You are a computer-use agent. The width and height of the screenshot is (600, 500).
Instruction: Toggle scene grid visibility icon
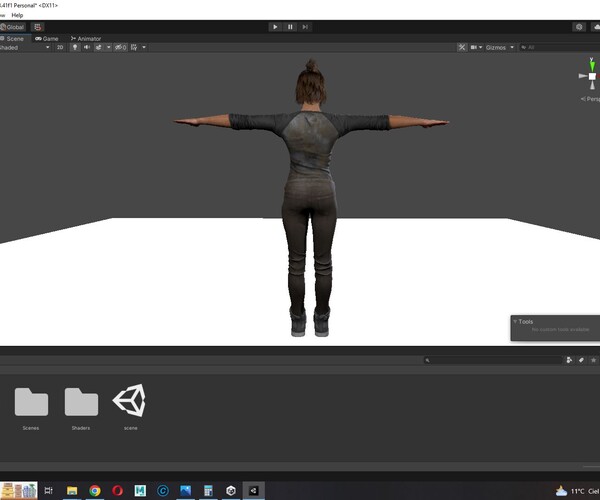tap(134, 47)
